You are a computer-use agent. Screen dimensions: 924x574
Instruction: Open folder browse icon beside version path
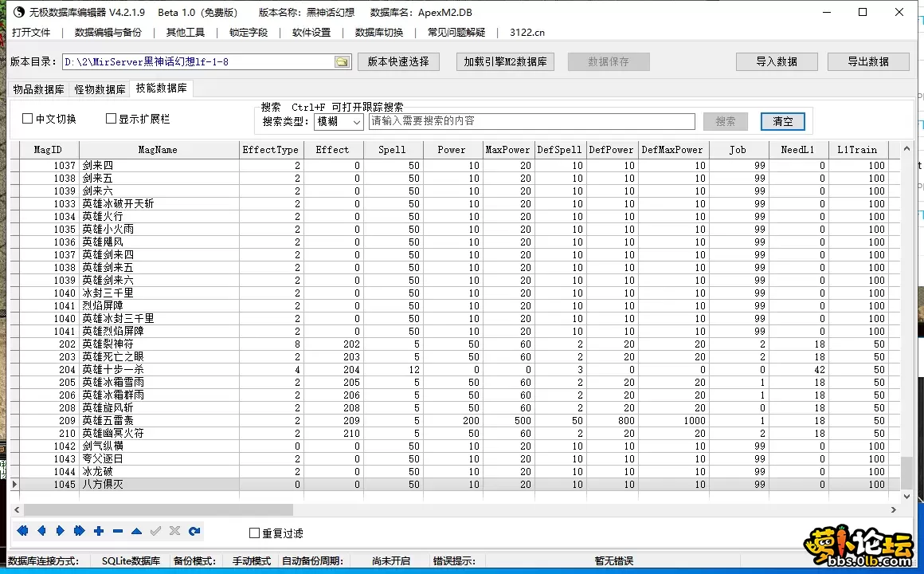342,62
